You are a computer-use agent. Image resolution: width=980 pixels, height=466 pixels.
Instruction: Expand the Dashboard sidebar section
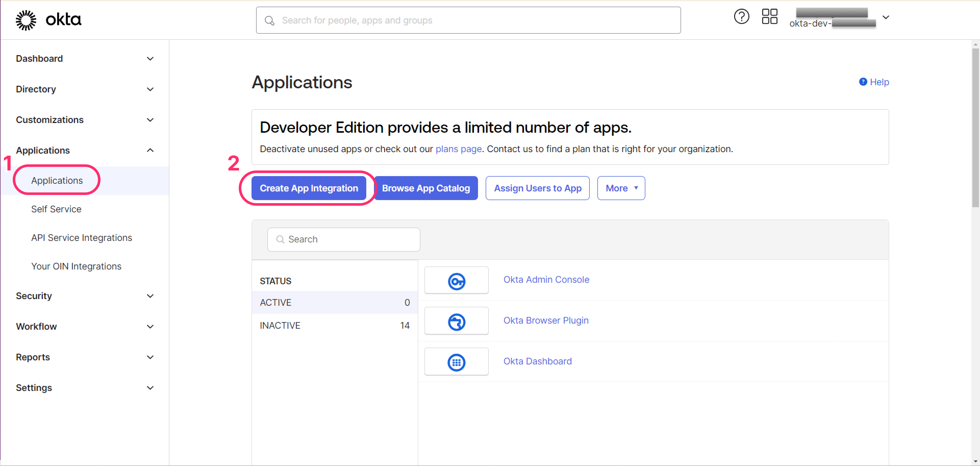coord(150,59)
